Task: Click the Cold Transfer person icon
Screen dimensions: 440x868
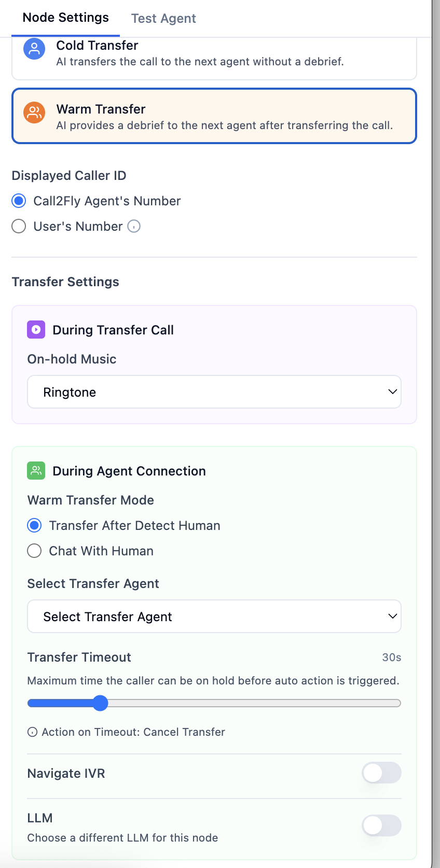Action: 34,49
